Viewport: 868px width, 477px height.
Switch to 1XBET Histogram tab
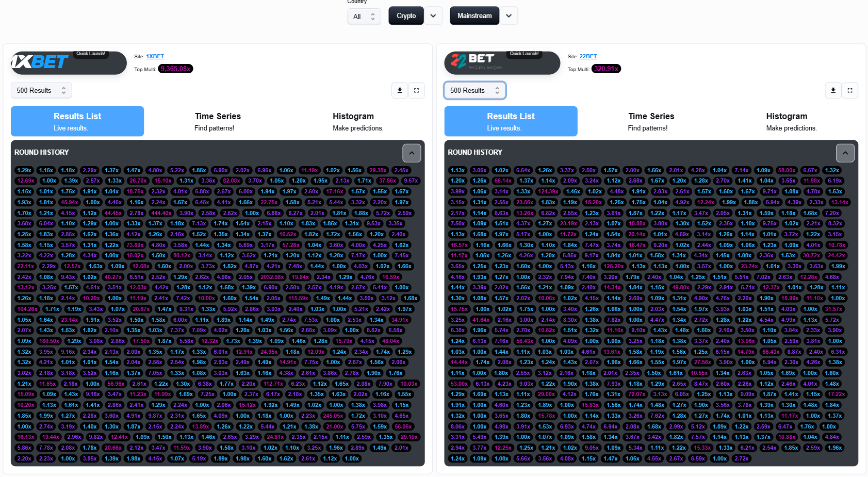(358, 121)
